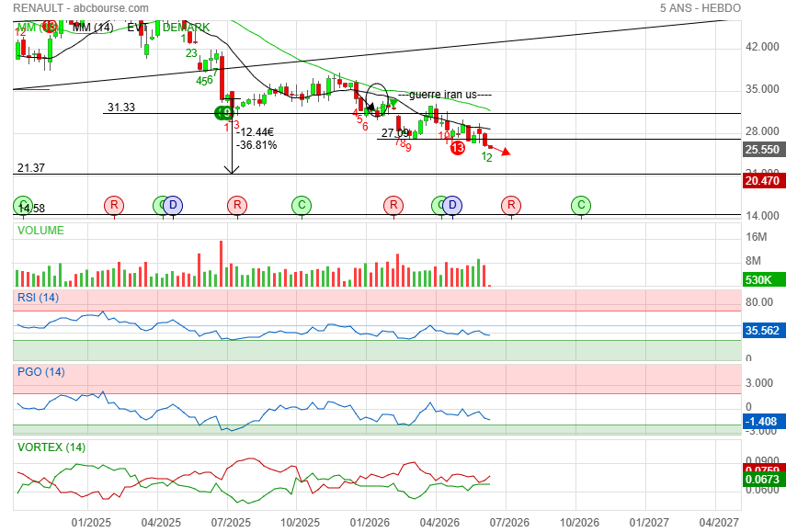786x532 pixels.
Task: Click the 16M volume axis label
Action: point(757,237)
